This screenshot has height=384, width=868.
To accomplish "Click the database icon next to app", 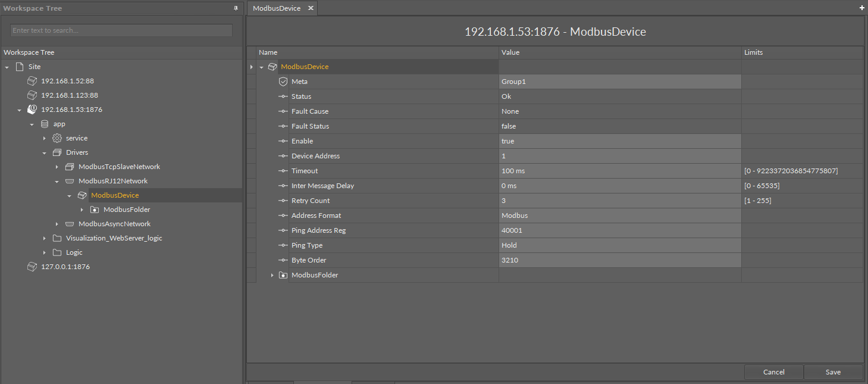I will click(x=45, y=124).
